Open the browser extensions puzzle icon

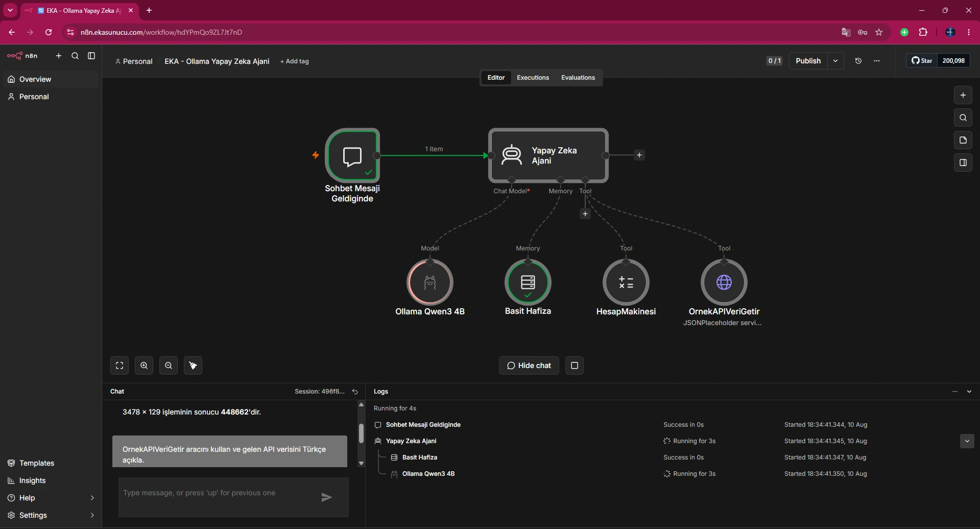pos(923,32)
